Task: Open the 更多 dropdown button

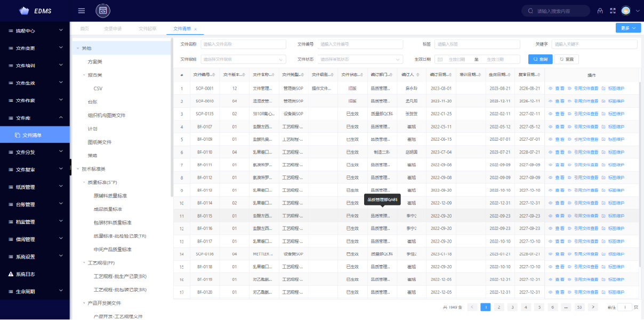Action: (627, 28)
